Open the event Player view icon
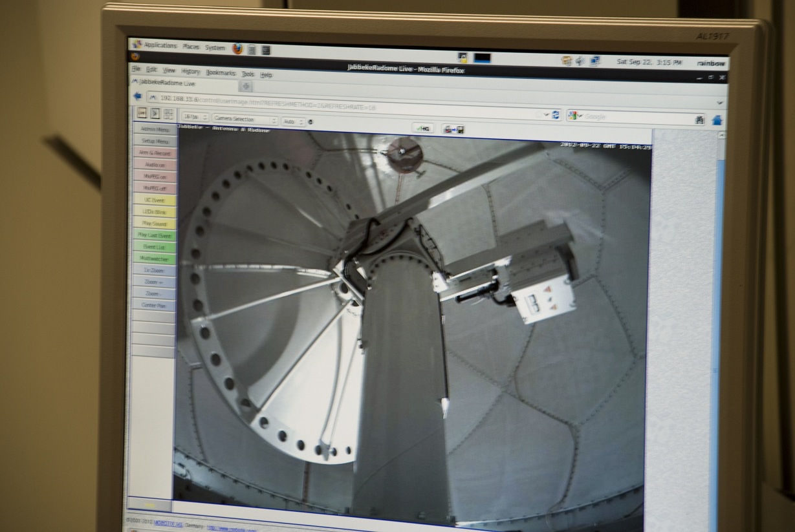The width and height of the screenshot is (795, 532). point(155,113)
